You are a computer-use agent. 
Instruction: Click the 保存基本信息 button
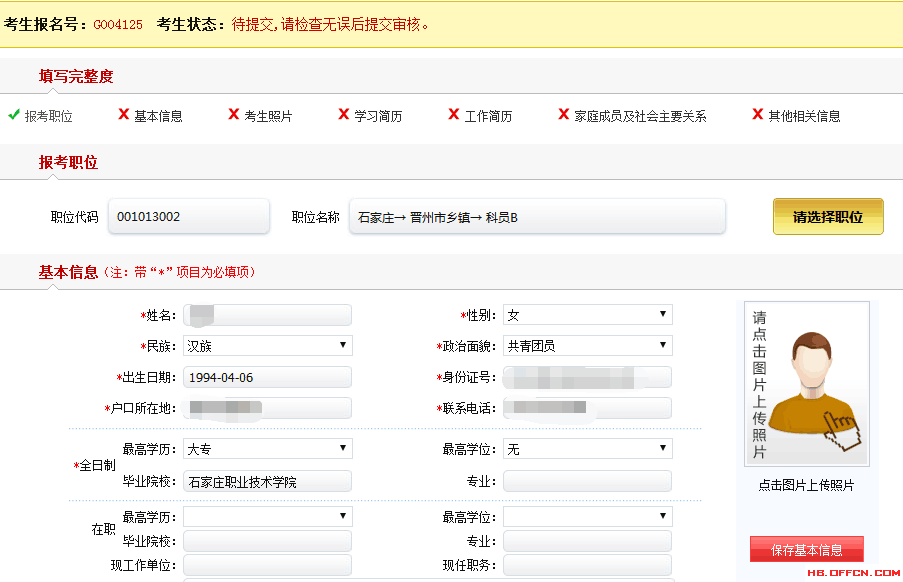coord(807,549)
